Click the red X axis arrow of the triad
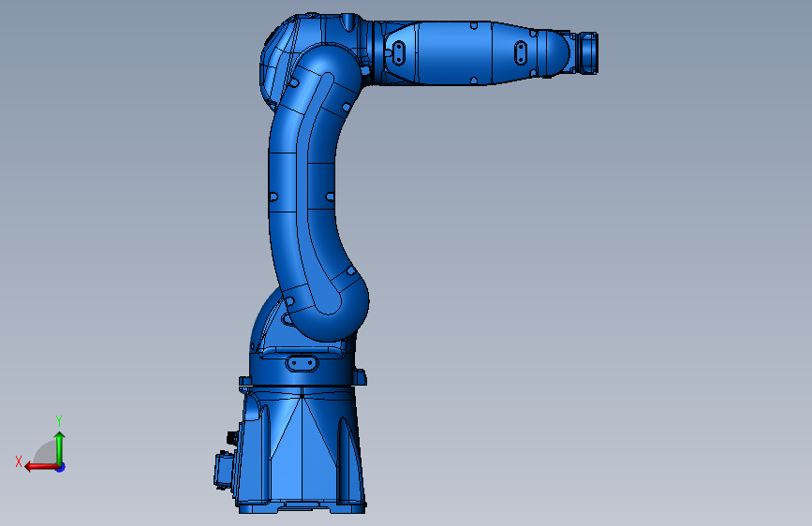Screen dimensions: 812x526 [x=41, y=467]
